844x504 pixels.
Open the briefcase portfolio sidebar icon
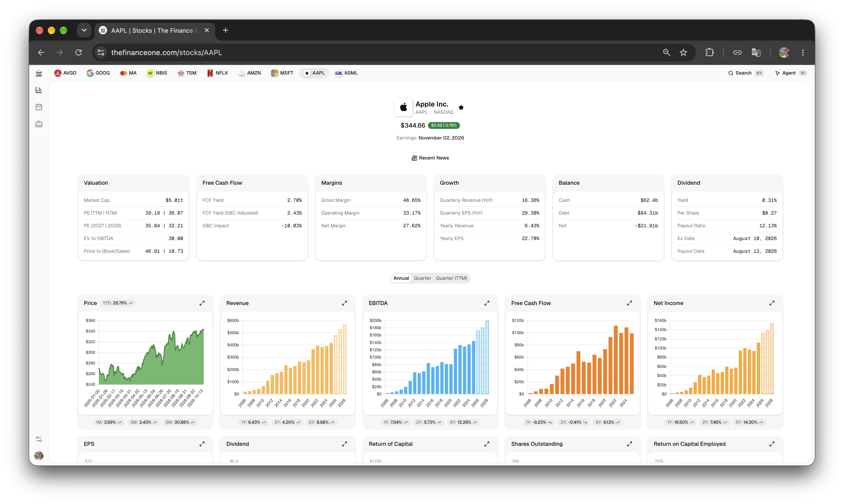click(39, 124)
